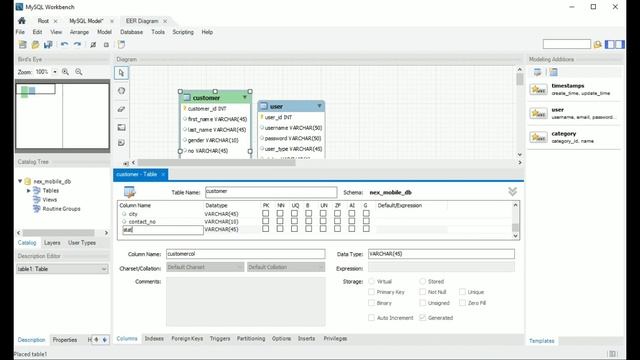Switch to the MySQL Model tab
Viewport: 640px width, 360px height.
[87, 21]
